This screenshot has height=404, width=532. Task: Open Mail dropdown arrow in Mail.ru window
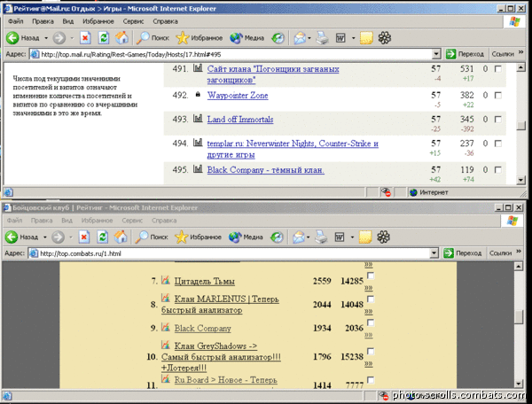pyautogui.click(x=309, y=38)
